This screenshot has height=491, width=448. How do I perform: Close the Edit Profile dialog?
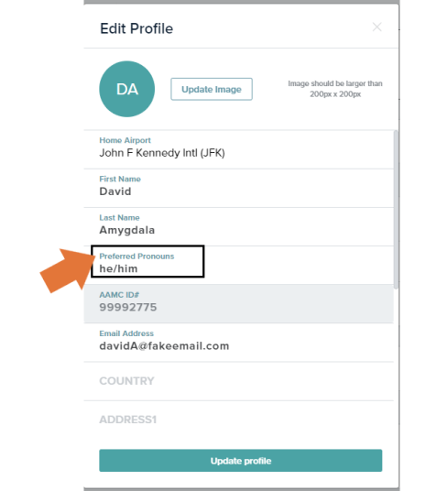[377, 27]
